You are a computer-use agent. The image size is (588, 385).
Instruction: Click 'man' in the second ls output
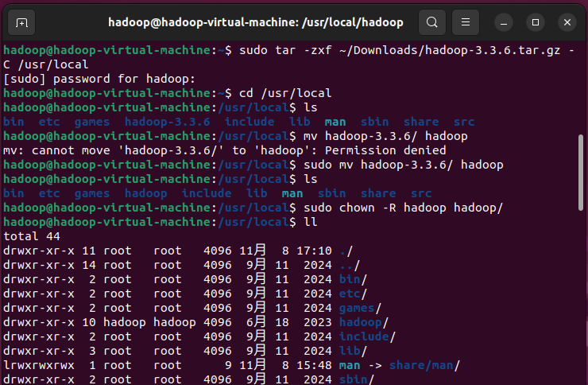tap(292, 193)
